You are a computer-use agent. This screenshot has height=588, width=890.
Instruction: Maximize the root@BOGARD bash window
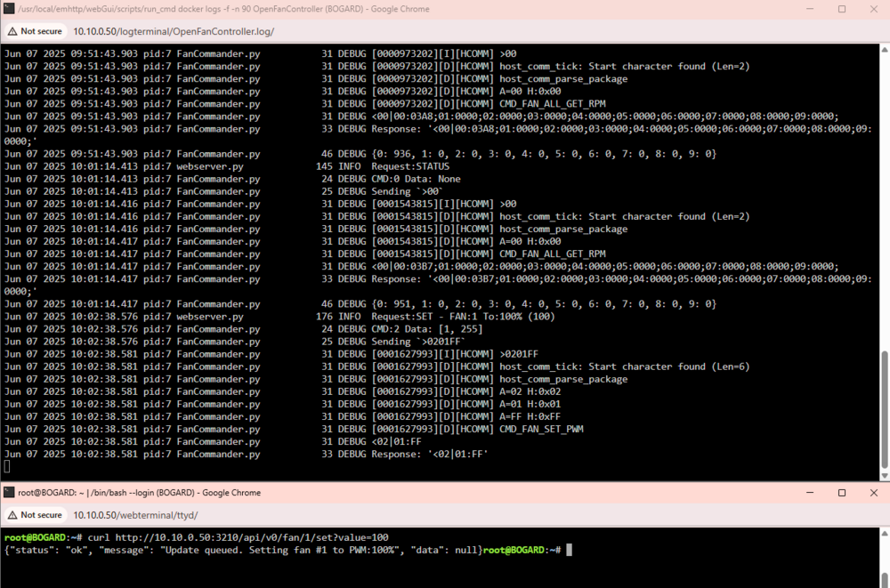842,492
